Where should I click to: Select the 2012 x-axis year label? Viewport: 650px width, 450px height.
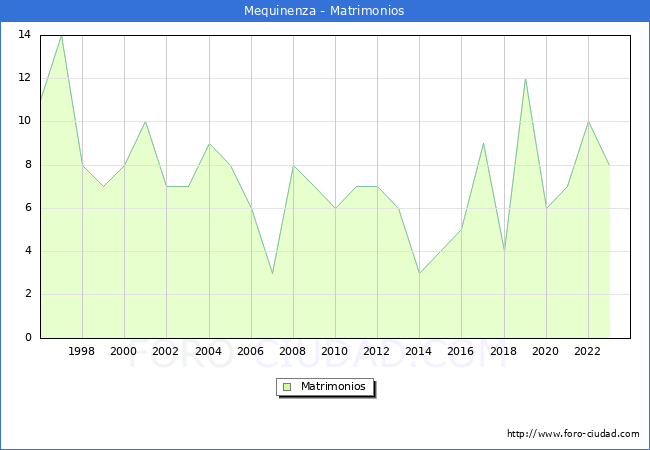pos(377,351)
